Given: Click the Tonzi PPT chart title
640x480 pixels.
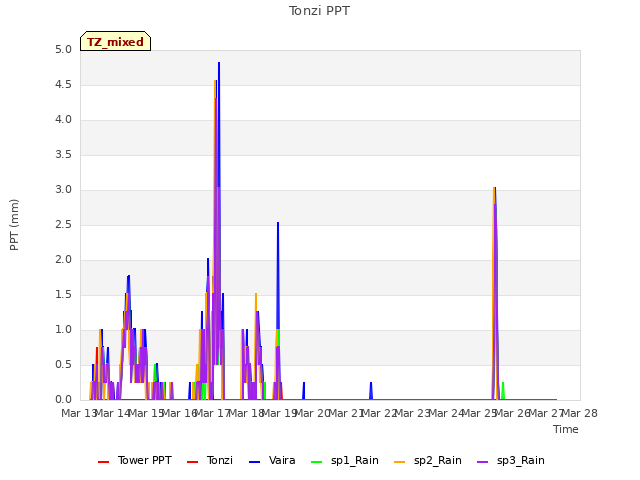Looking at the screenshot, I should [319, 11].
